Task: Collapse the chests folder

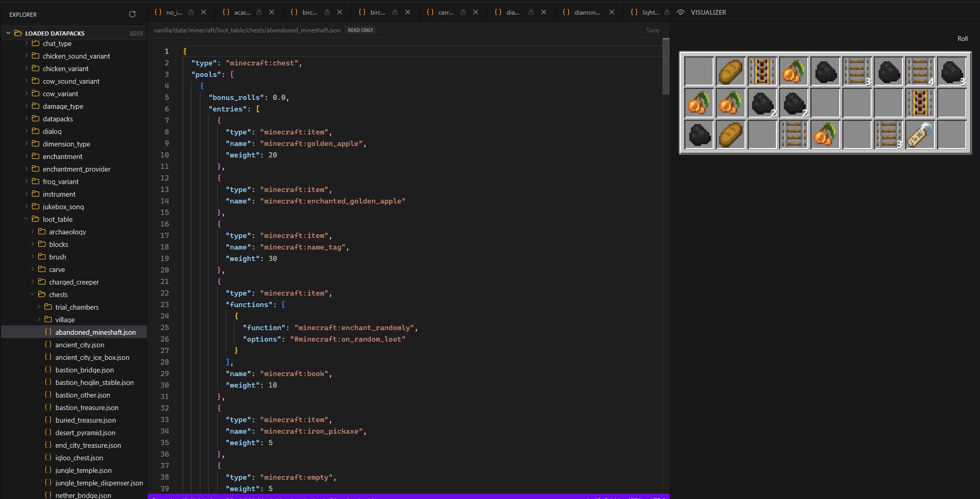Action: 32,294
